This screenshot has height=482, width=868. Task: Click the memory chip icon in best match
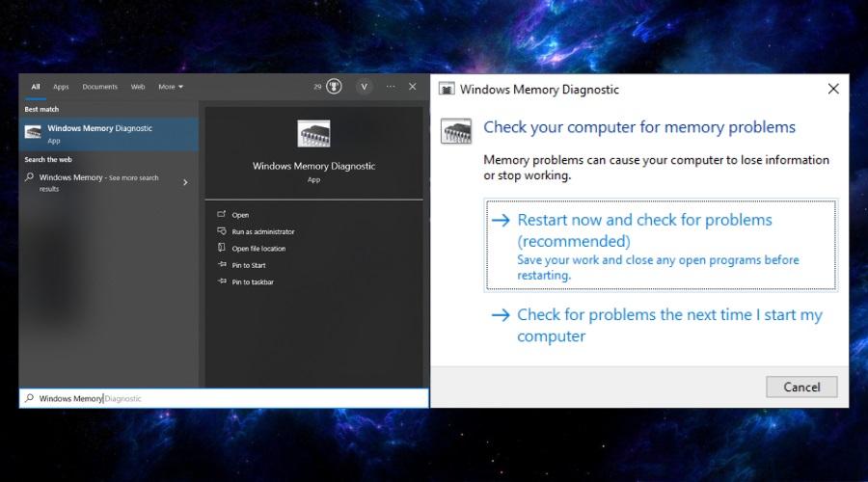click(33, 132)
